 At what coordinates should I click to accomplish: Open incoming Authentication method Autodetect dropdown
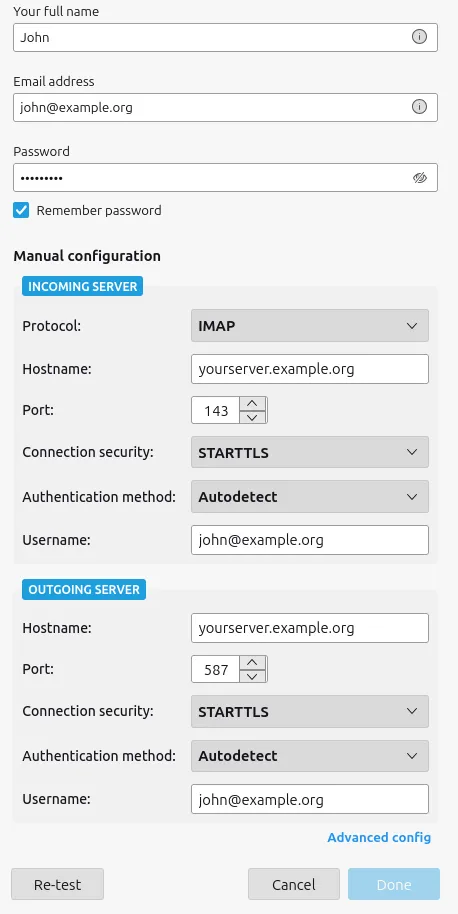[x=309, y=497]
